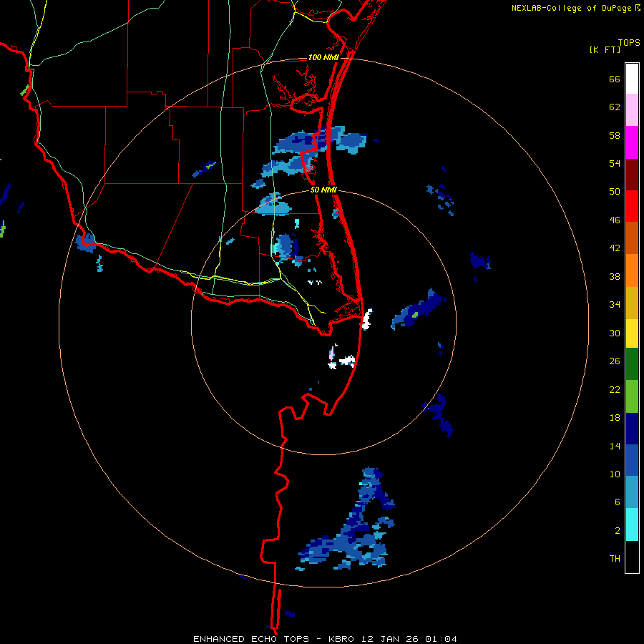Click the '10' legend value label
644x644 pixels.
pos(615,474)
